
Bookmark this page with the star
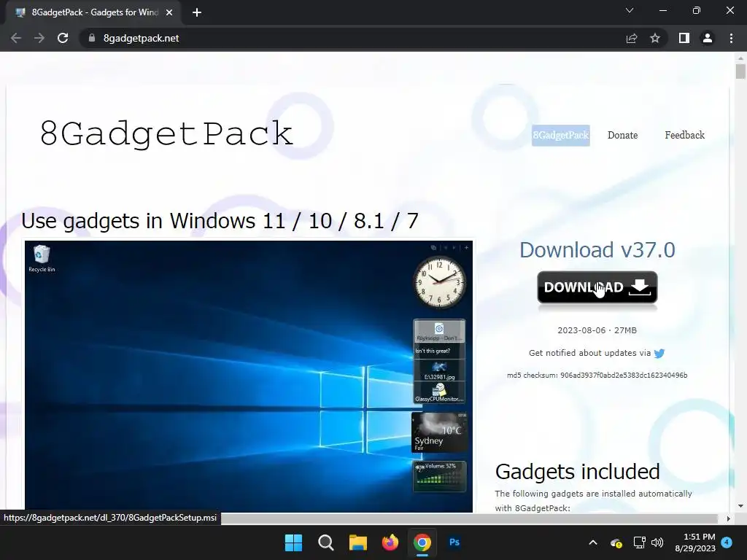(x=655, y=38)
